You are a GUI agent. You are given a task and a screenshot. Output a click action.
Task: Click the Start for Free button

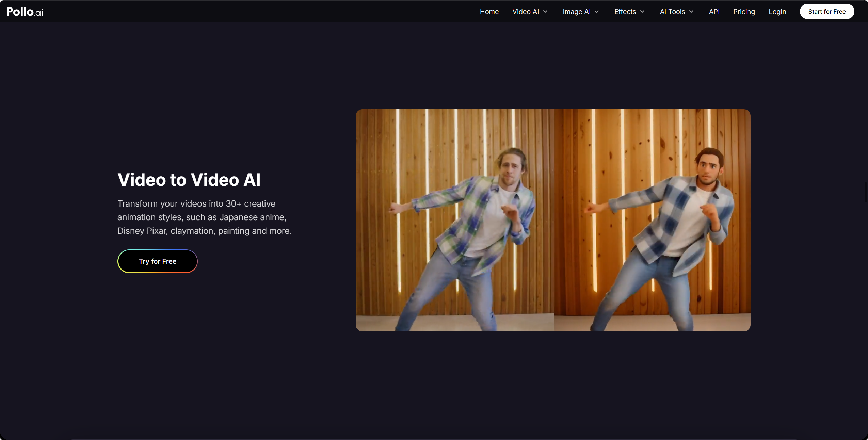click(x=827, y=12)
